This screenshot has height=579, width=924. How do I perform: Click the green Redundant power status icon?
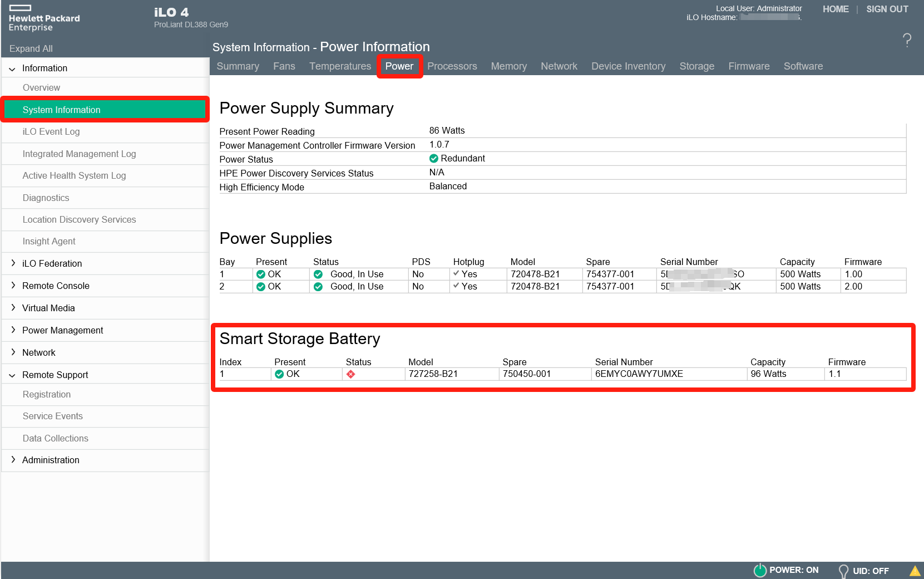[x=434, y=159]
